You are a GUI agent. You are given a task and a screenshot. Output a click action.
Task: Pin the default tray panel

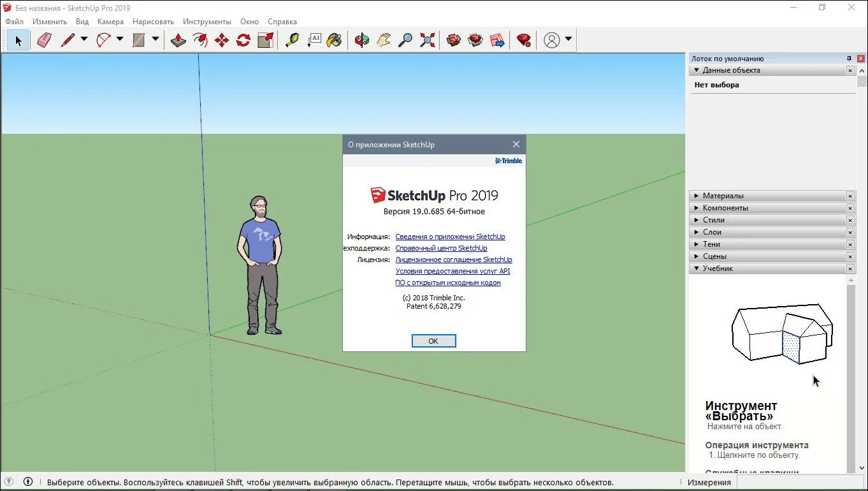[849, 58]
